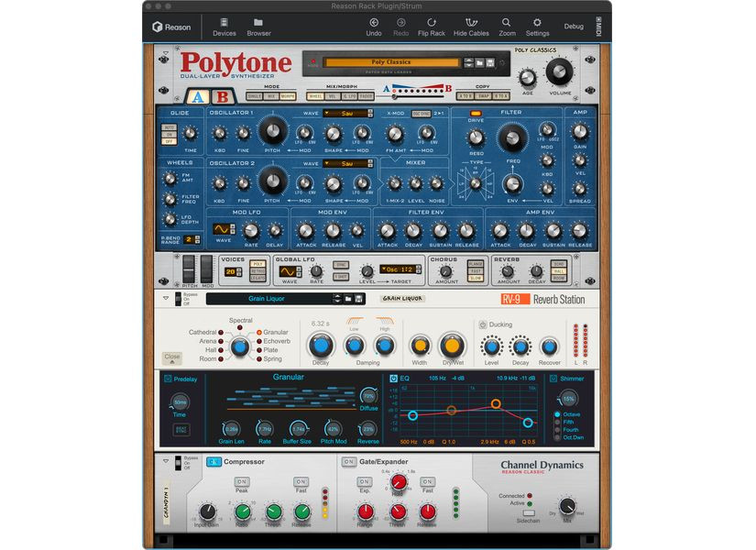
Task: Select the Hall reverb button
Action: tap(559, 271)
